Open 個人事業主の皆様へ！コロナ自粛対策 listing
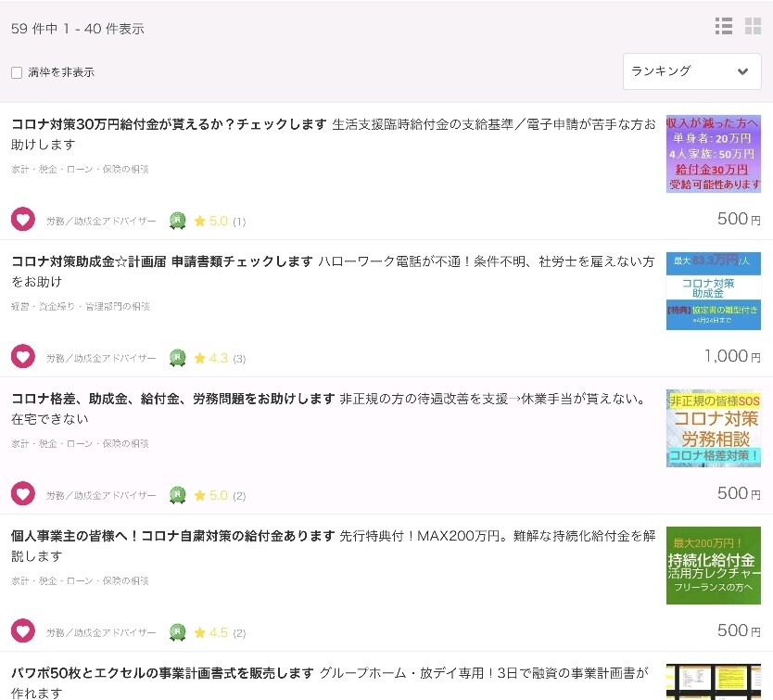Image resolution: width=773 pixels, height=700 pixels. pos(172,536)
